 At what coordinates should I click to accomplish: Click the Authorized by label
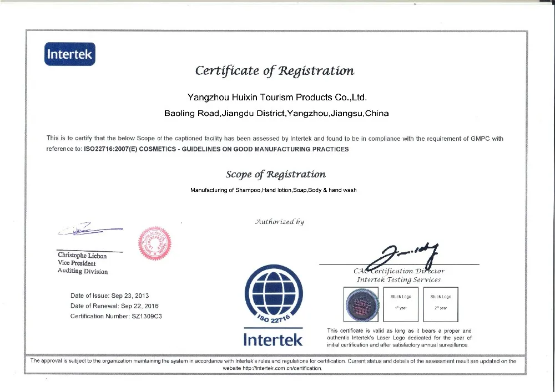click(x=279, y=222)
